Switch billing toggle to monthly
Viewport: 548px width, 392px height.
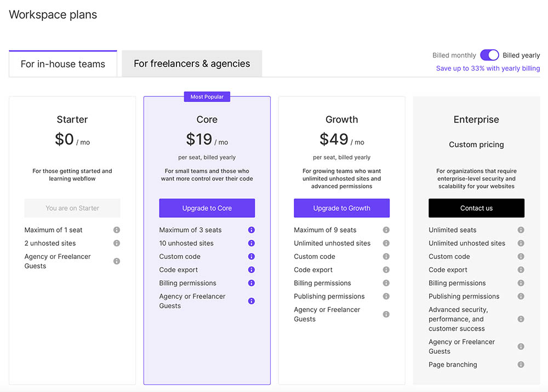(489, 55)
